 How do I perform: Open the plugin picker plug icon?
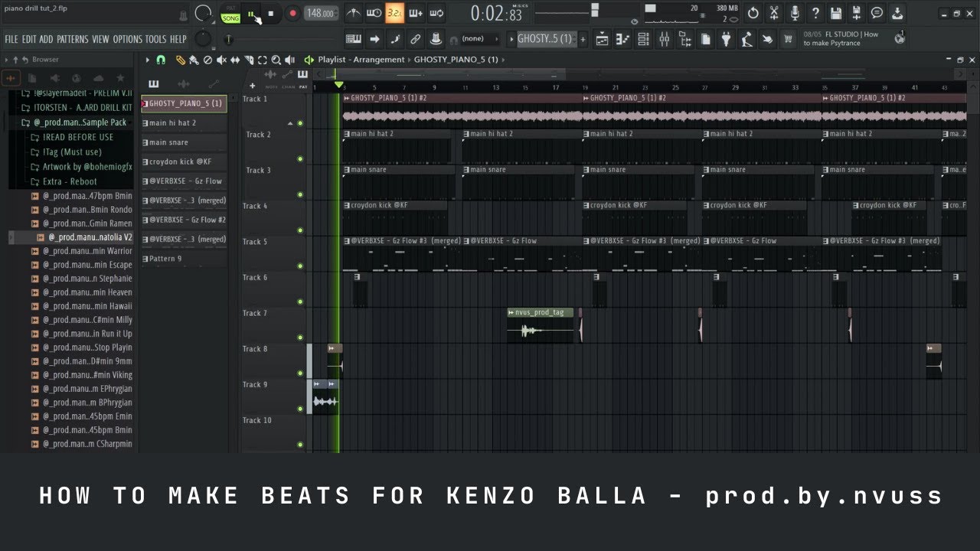point(726,39)
